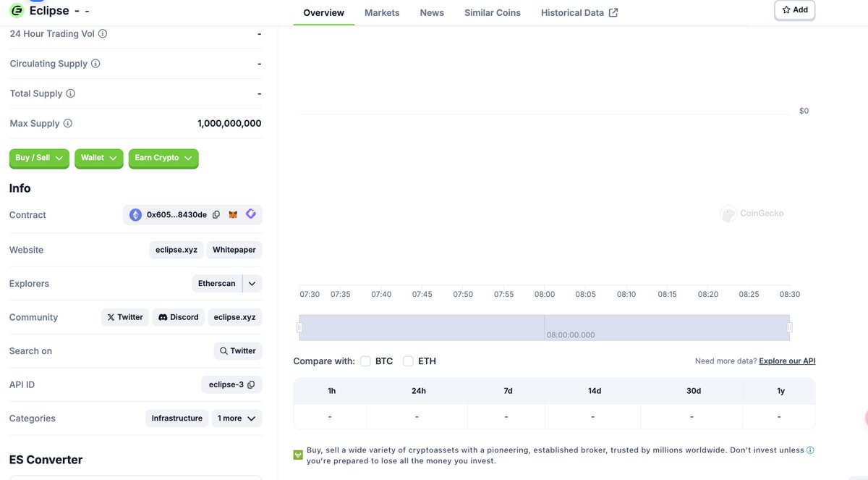Open the community eclipse.xyz link

234,317
